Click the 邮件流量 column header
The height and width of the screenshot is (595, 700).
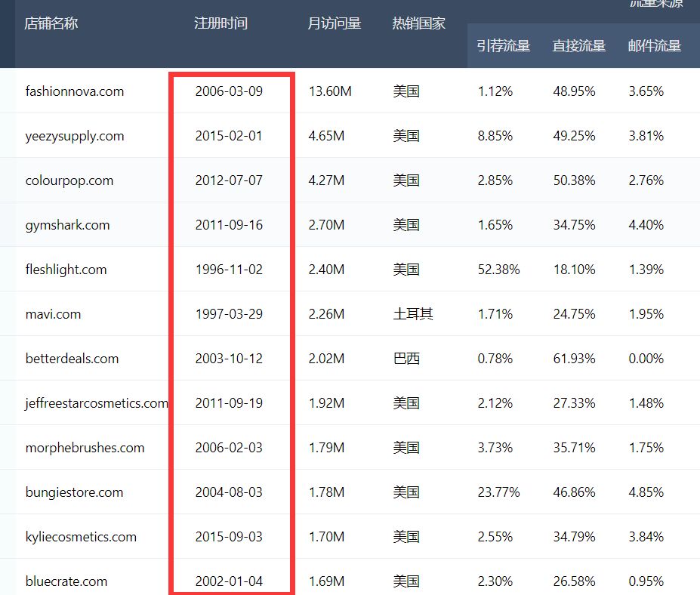655,45
